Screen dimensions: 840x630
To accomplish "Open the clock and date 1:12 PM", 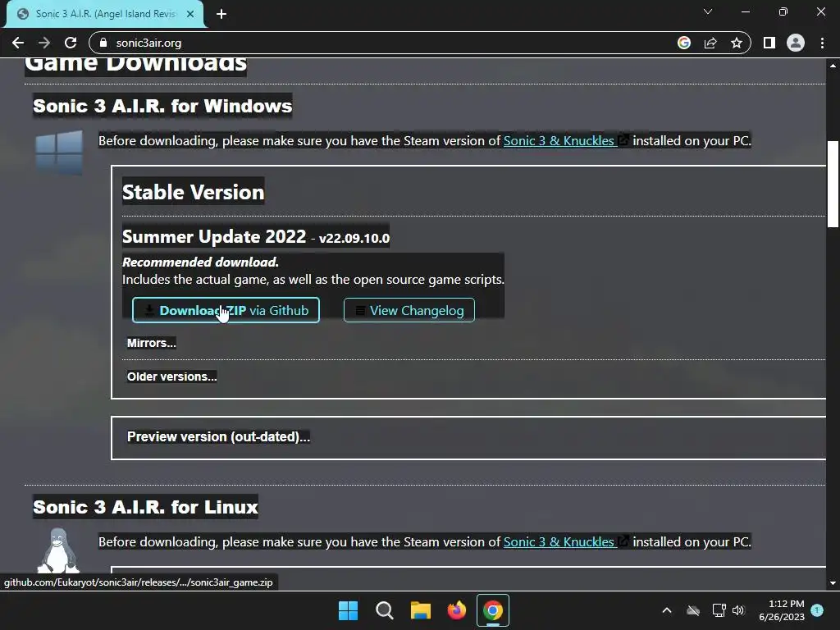I will click(x=782, y=610).
